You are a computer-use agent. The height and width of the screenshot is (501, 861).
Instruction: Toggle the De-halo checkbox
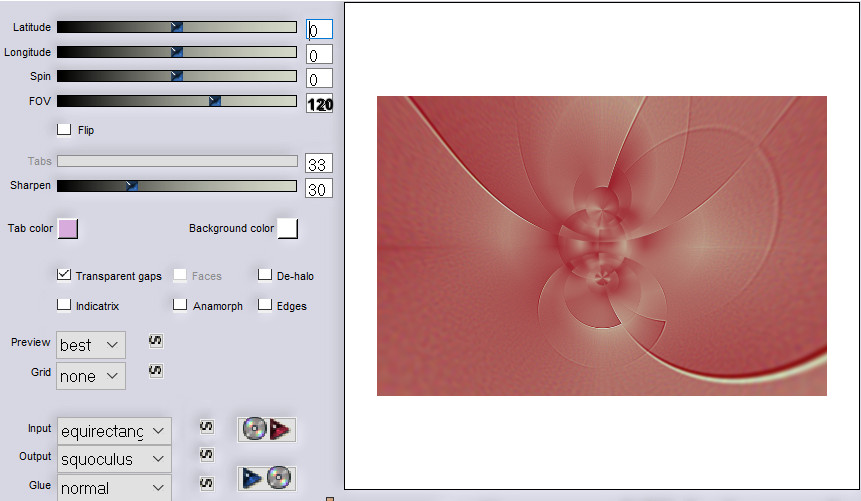[265, 275]
